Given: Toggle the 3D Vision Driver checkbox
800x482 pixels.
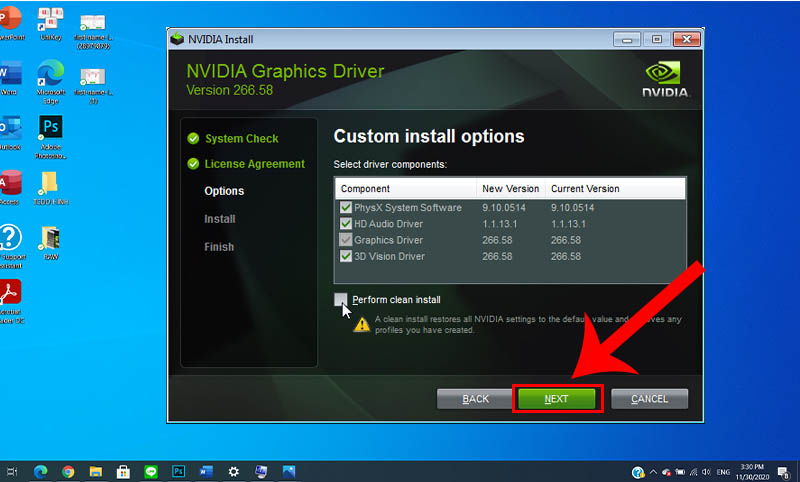Looking at the screenshot, I should (346, 256).
